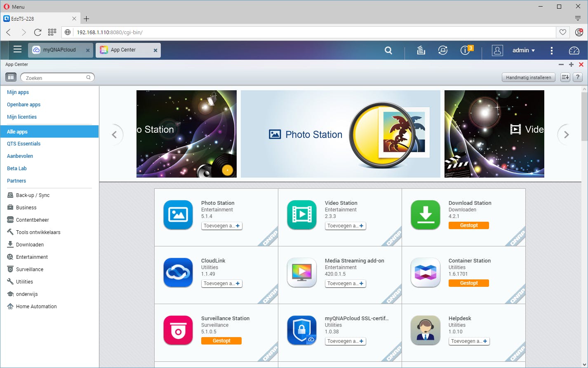588x368 pixels.
Task: Open external devices sync icon
Action: [x=443, y=50]
